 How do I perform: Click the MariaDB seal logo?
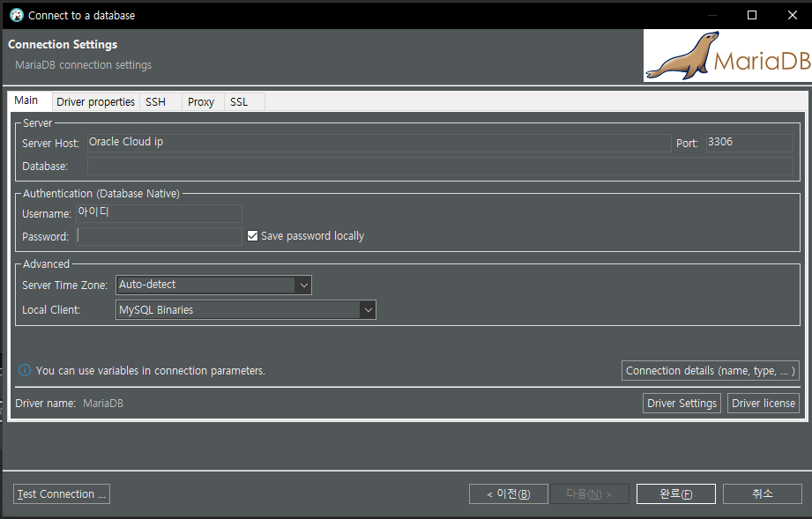pos(727,56)
